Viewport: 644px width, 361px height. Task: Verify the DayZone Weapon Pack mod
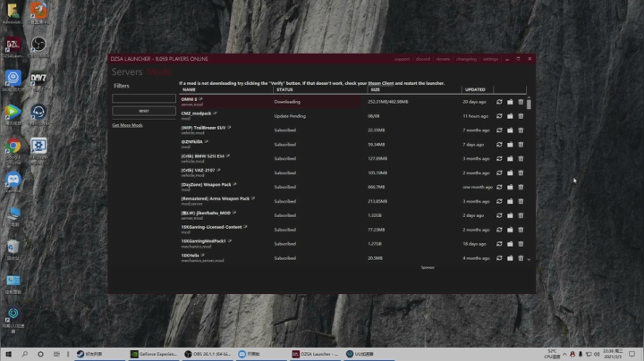click(499, 187)
